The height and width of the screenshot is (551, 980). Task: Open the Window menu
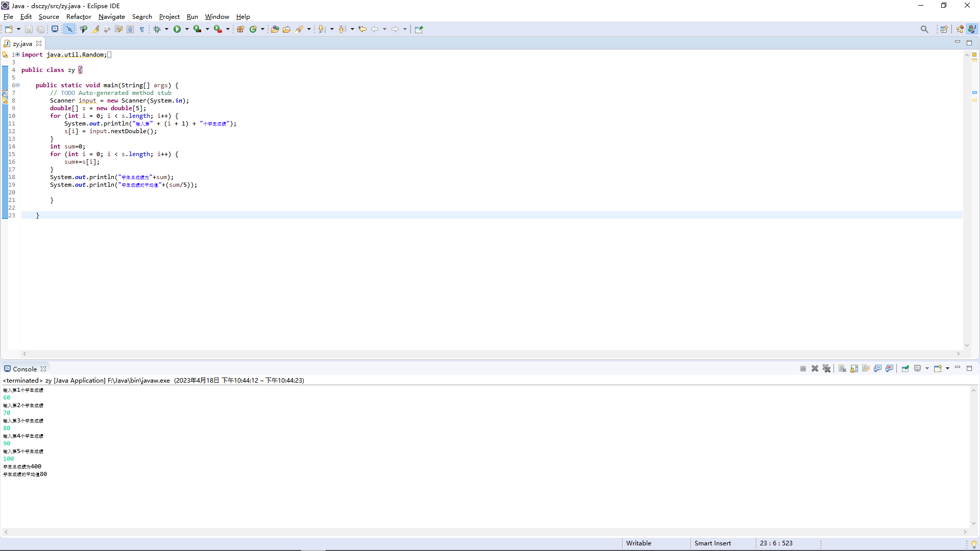click(x=217, y=17)
